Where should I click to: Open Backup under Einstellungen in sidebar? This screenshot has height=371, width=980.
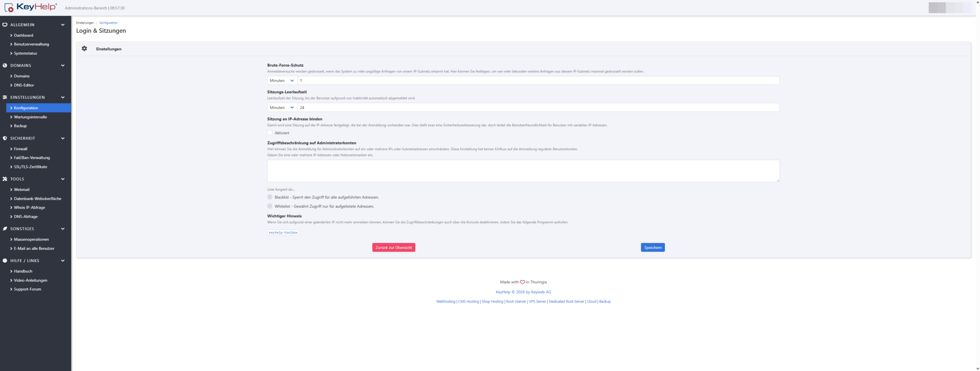pos(20,126)
